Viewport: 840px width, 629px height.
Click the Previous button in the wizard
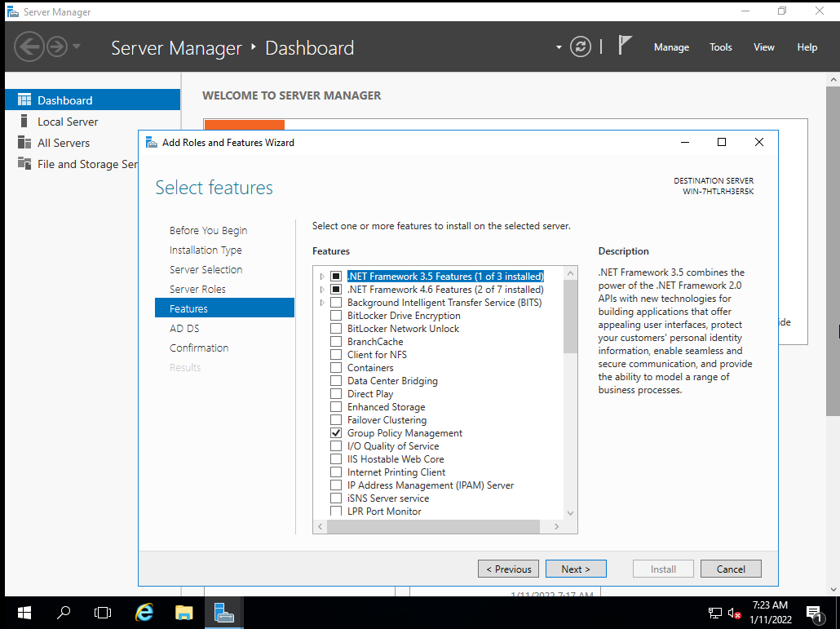pyautogui.click(x=508, y=569)
